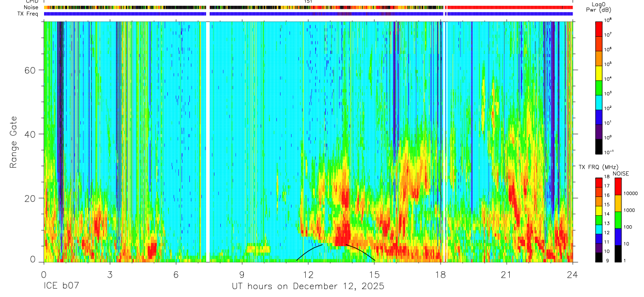This screenshot has width=644, height=297.
Task: Click the 'NOISE' legend title
Action: (620, 173)
